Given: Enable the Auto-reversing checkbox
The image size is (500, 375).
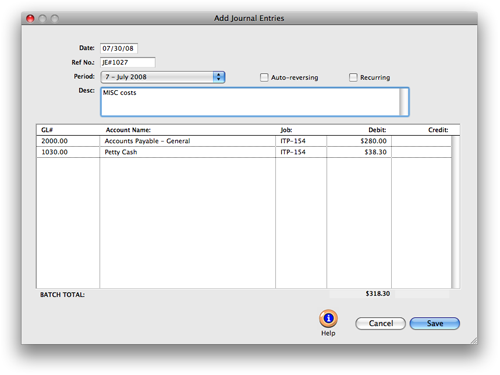Looking at the screenshot, I should tap(264, 77).
